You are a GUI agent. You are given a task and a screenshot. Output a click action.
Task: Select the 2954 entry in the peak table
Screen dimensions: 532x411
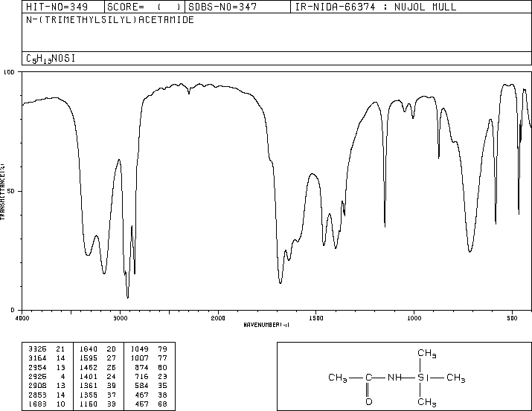[37, 367]
